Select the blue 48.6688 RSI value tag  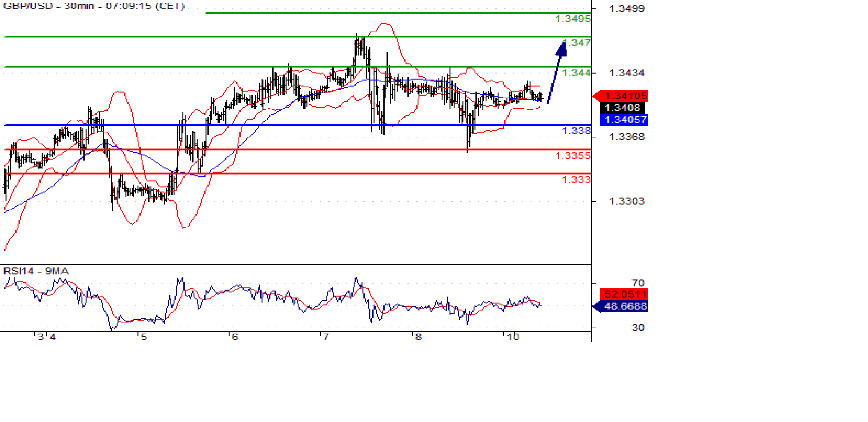click(x=620, y=306)
